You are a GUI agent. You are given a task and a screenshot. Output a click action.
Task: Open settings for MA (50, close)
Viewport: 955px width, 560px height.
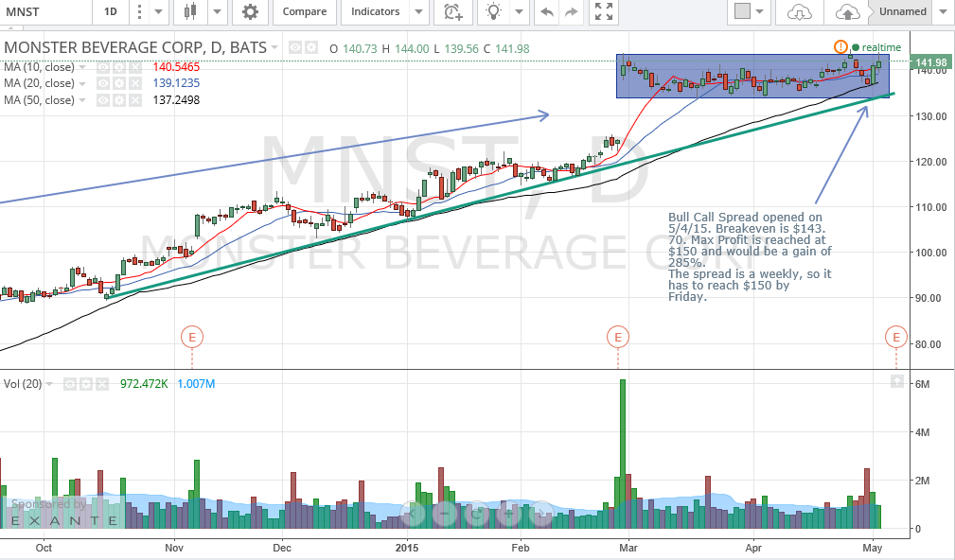(118, 100)
